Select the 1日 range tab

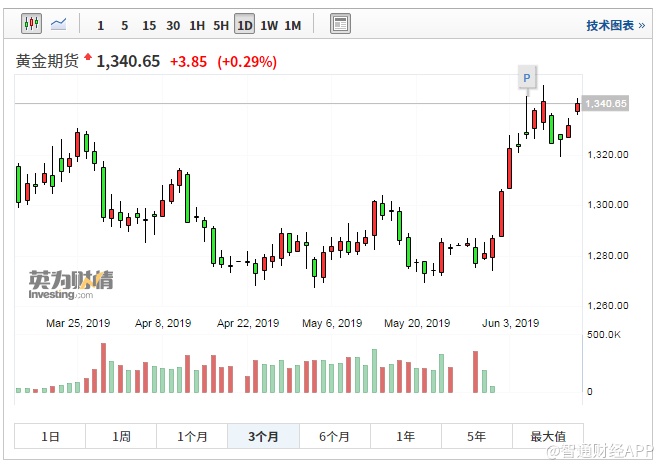pos(50,436)
